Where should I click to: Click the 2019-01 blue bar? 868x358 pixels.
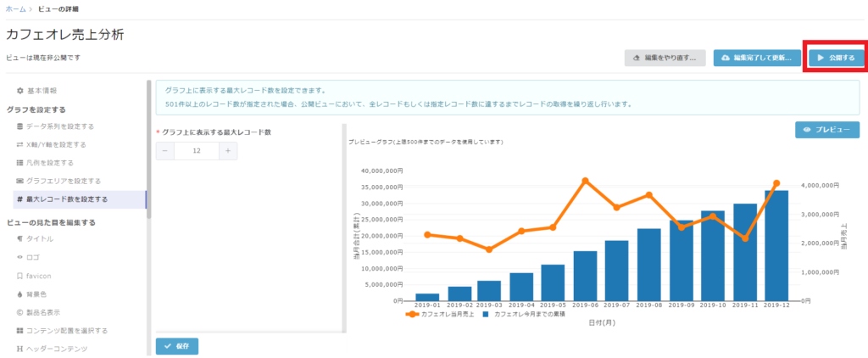click(x=427, y=297)
